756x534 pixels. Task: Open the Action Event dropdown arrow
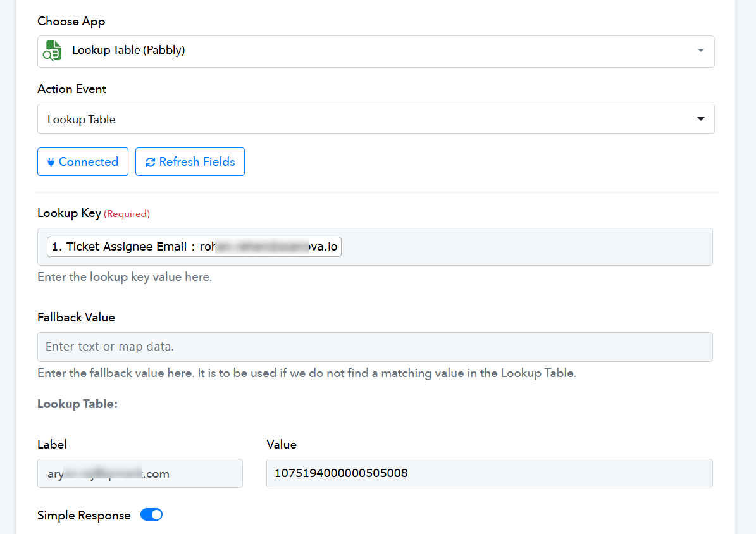(700, 119)
